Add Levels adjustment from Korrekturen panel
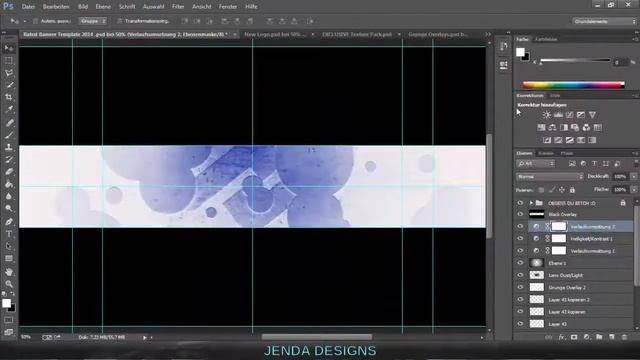Image resolution: width=640 pixels, height=360 pixels. pyautogui.click(x=558, y=115)
